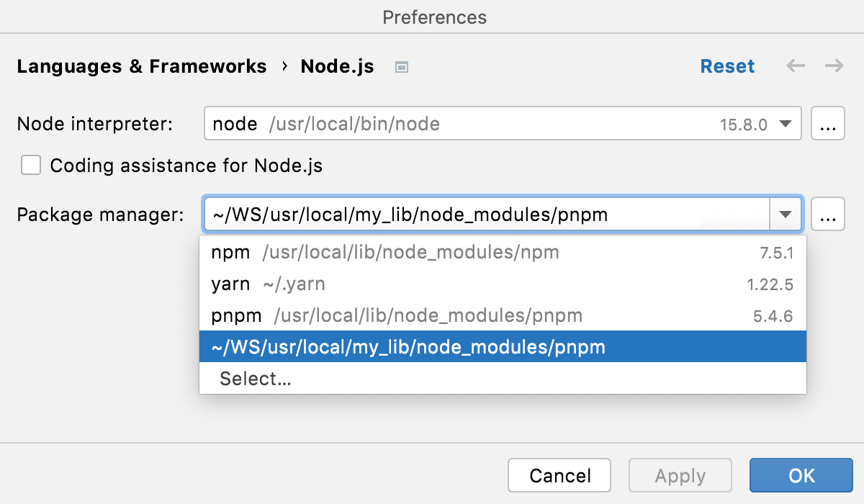Confirm settings with the OK button
The height and width of the screenshot is (504, 864).
pos(801,475)
